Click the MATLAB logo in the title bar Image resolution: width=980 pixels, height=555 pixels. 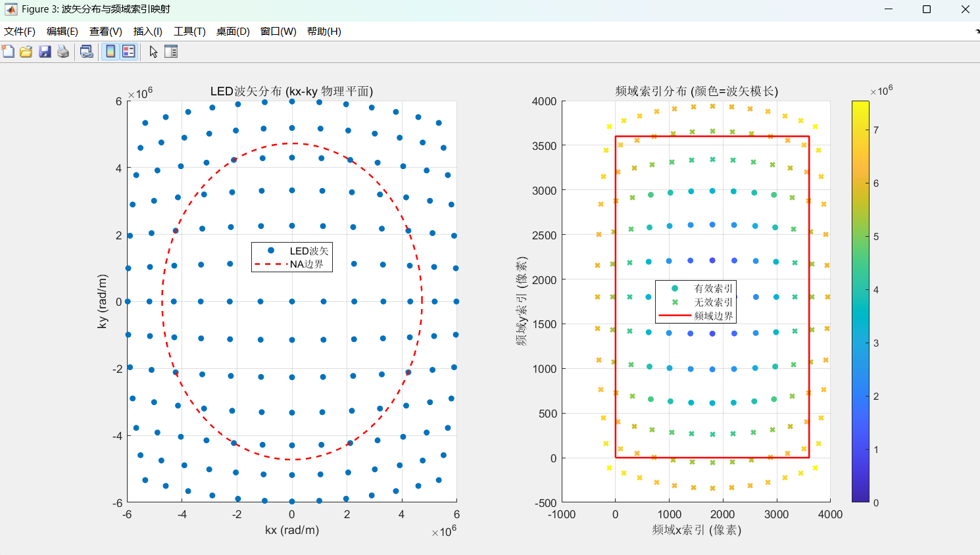(11, 9)
